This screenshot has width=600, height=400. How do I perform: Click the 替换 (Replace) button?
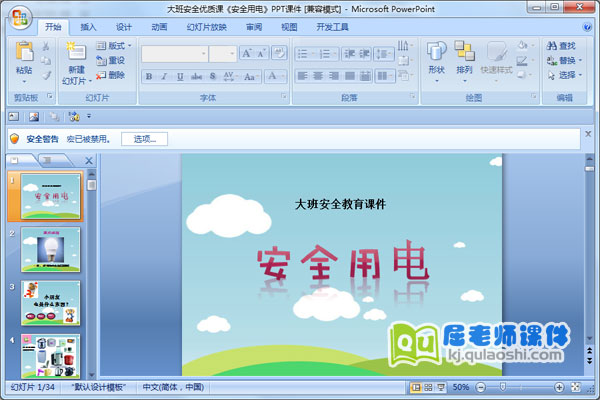click(564, 60)
